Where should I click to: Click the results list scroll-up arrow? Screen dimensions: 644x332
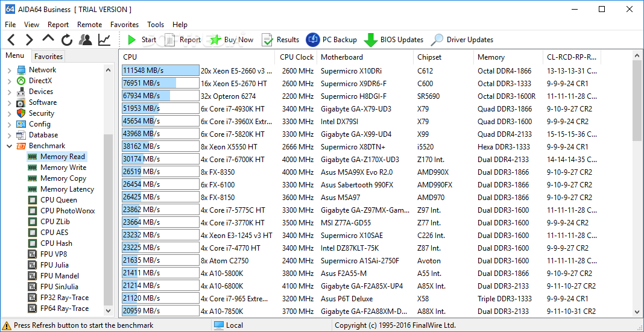pos(637,55)
